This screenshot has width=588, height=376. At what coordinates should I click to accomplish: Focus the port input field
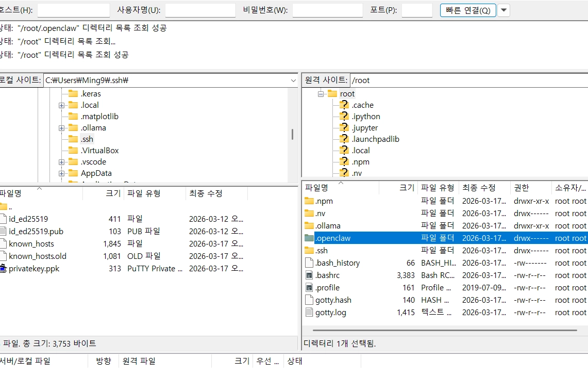click(417, 10)
